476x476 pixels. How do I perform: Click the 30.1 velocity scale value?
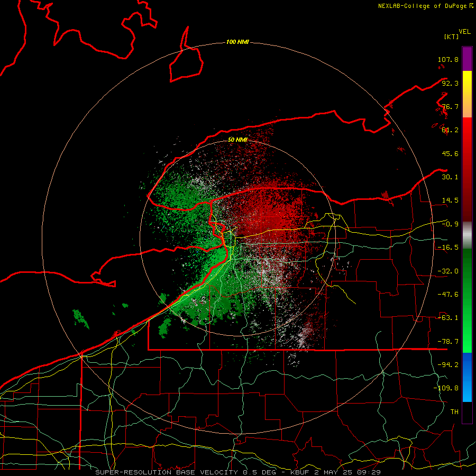coord(450,177)
